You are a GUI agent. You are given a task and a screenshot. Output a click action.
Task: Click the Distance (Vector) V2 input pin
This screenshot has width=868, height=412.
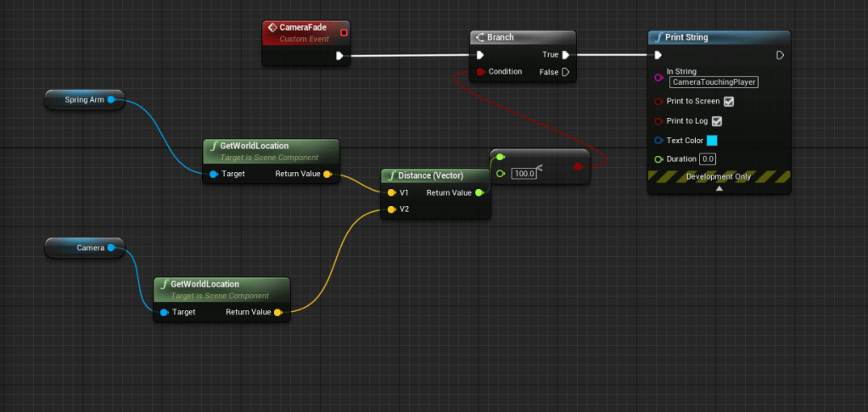[x=391, y=209]
